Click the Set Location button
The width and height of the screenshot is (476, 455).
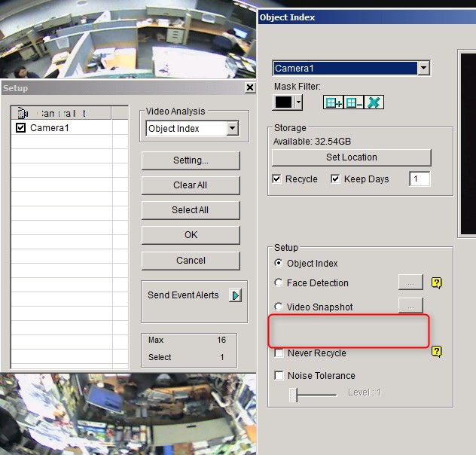pos(352,157)
